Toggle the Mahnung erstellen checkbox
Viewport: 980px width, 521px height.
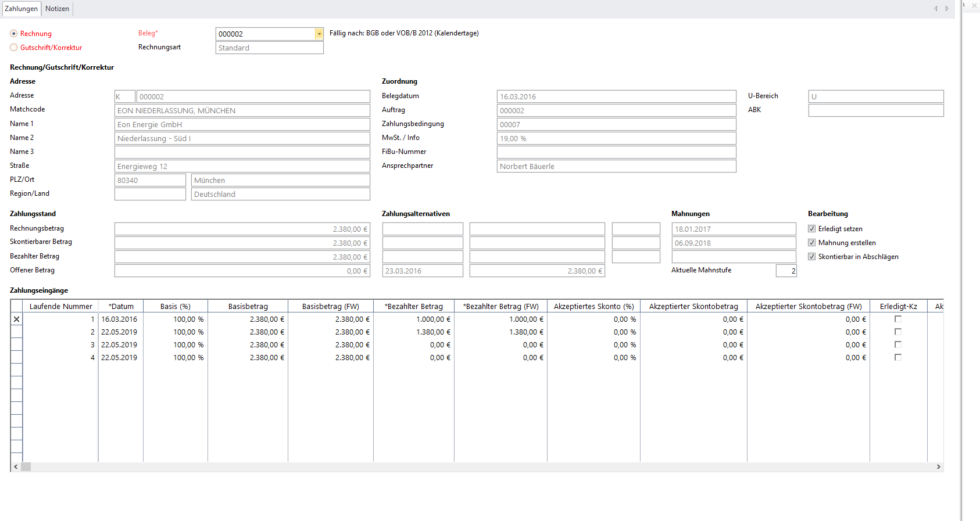[x=811, y=243]
